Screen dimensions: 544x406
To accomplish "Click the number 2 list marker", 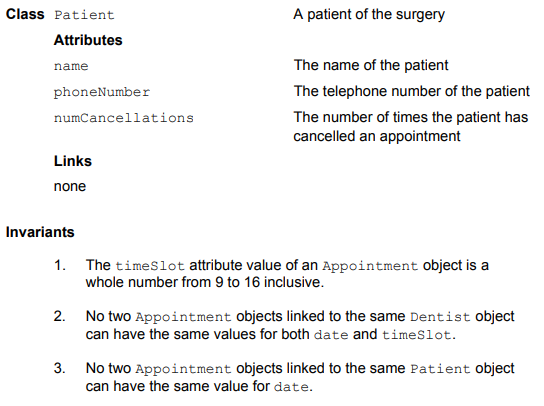I will click(x=60, y=316).
